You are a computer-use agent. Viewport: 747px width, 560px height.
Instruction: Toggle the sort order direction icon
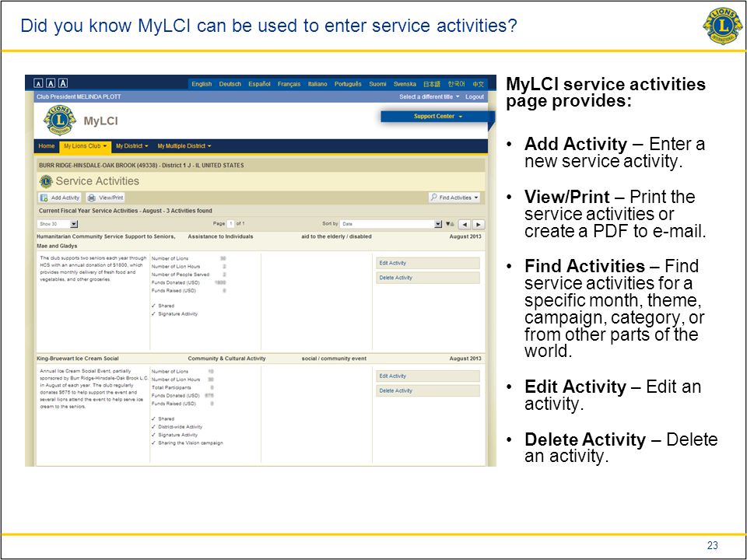(x=451, y=224)
